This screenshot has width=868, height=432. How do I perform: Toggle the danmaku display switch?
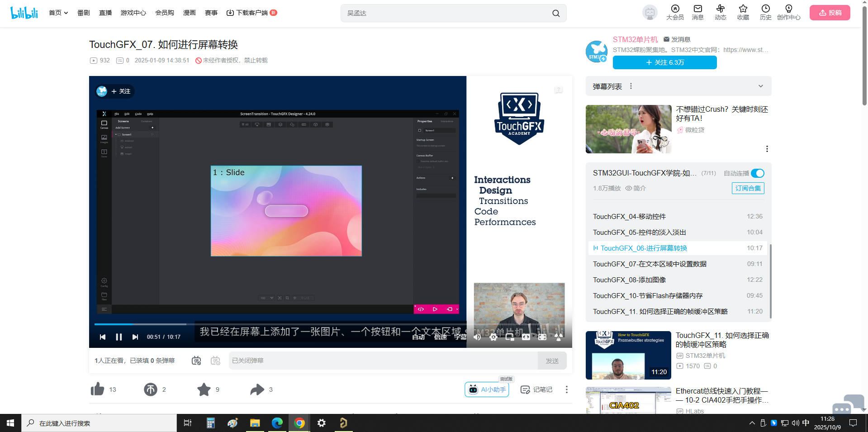coord(196,361)
